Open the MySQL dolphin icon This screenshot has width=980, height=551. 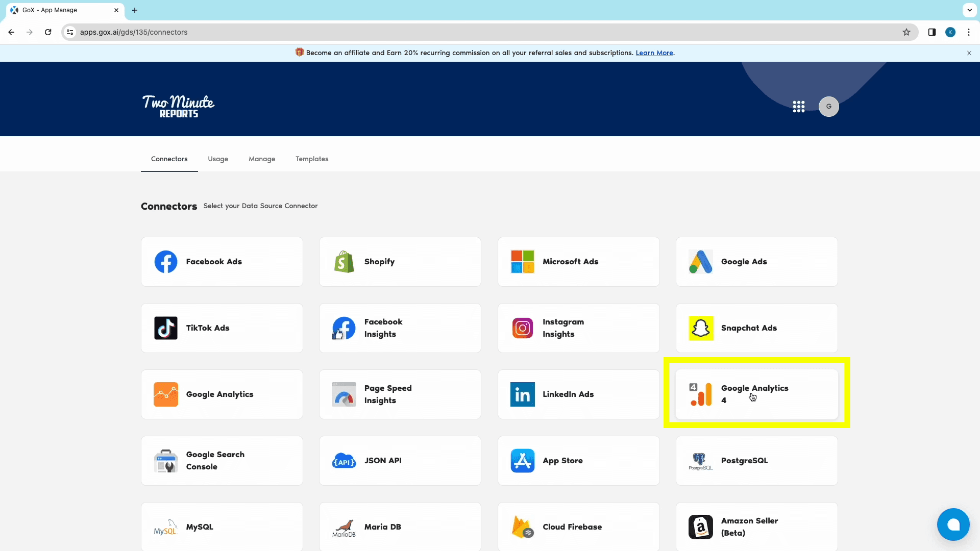coord(166,527)
